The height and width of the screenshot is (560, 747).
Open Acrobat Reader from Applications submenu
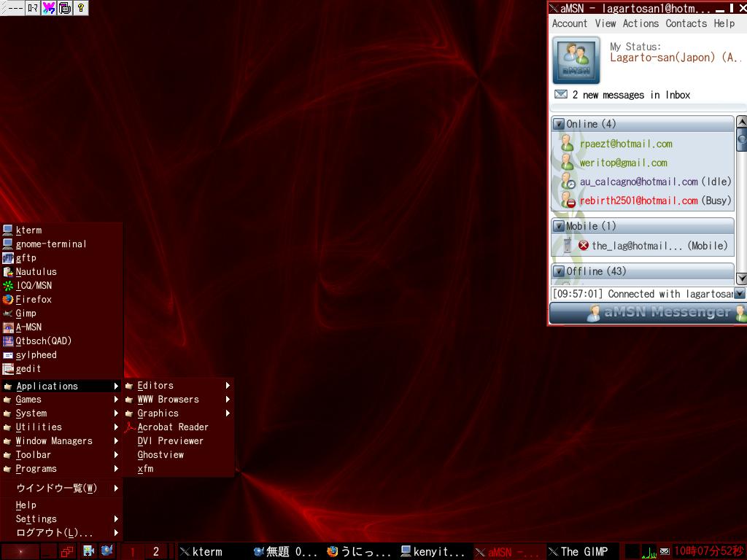coord(172,427)
